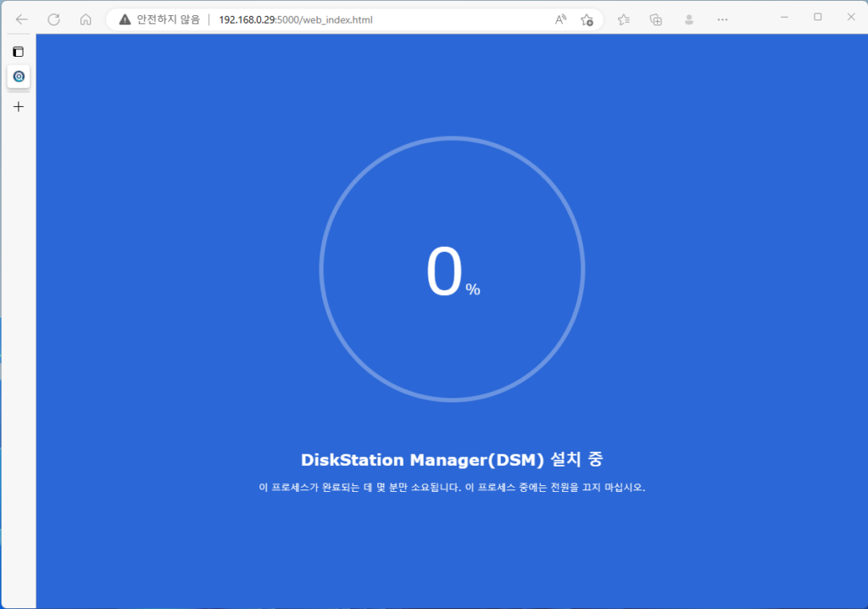Image resolution: width=868 pixels, height=609 pixels.
Task: Add this page to favorites star icon
Action: coord(587,20)
